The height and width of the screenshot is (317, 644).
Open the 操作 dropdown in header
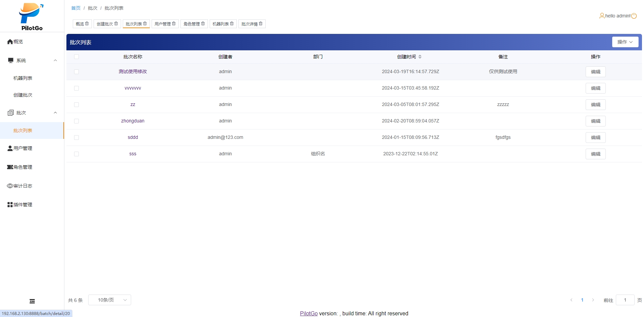(x=625, y=42)
